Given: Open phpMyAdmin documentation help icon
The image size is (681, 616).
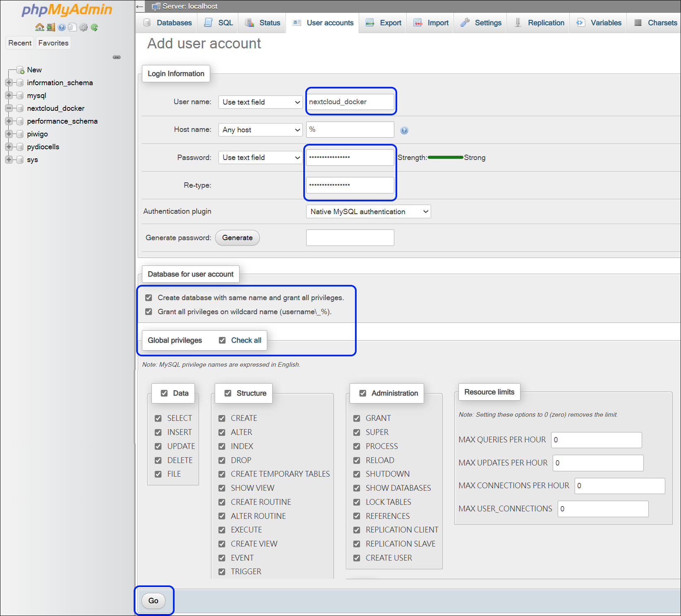Looking at the screenshot, I should click(x=62, y=27).
